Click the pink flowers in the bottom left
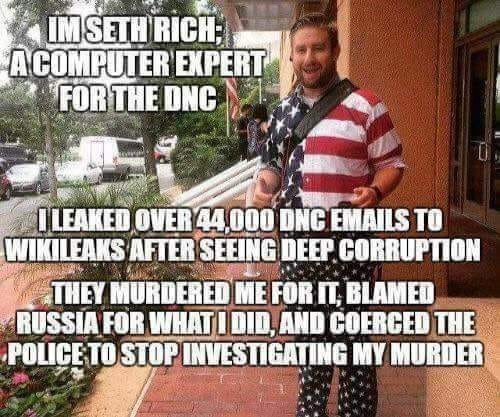Image resolution: width=500 pixels, height=417 pixels. point(20,378)
